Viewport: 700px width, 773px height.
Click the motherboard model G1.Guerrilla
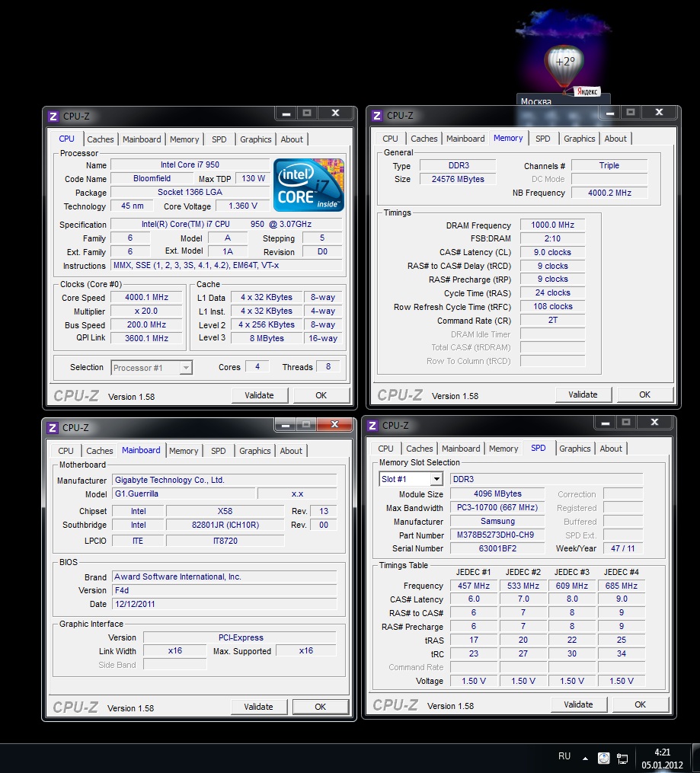point(184,494)
